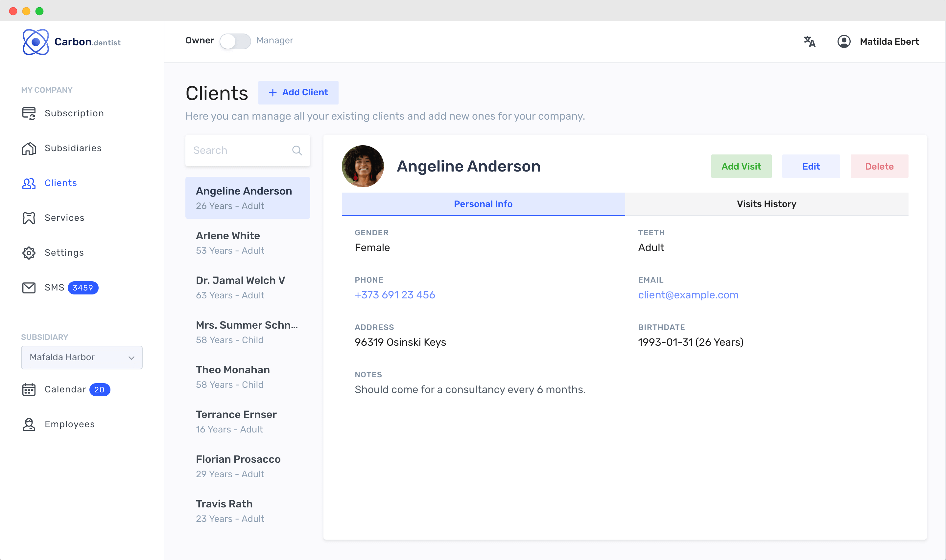Toggle the Owner/Manager switch
Viewport: 946px width, 560px height.
(x=235, y=41)
